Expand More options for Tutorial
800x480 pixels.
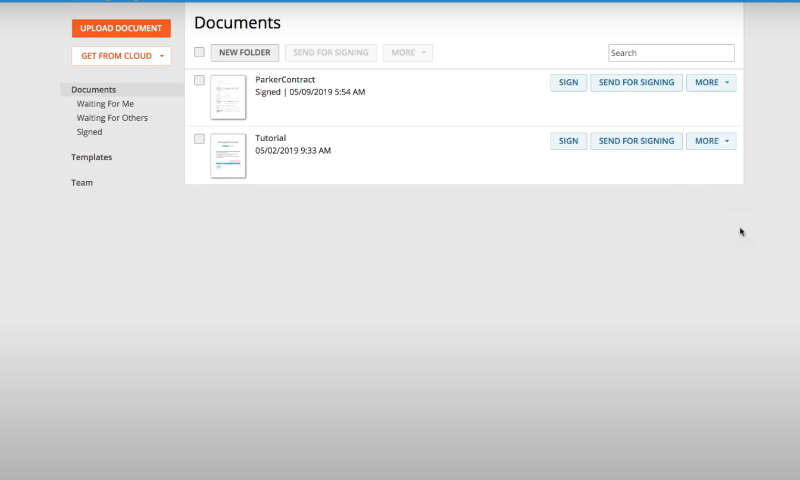(x=711, y=141)
